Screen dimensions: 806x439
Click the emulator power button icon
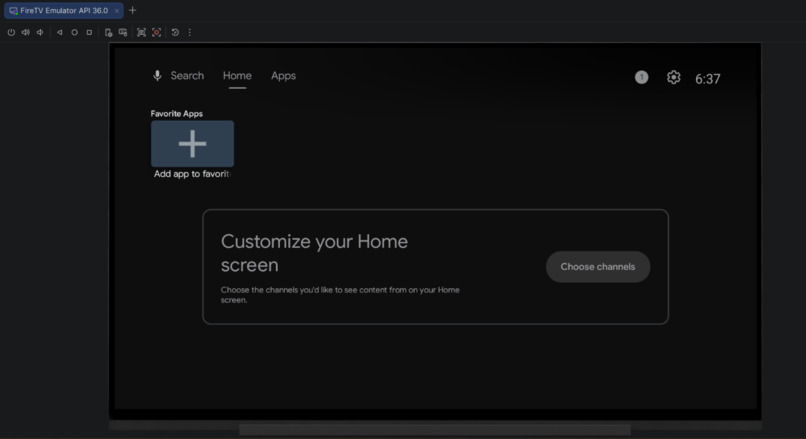pyautogui.click(x=11, y=32)
